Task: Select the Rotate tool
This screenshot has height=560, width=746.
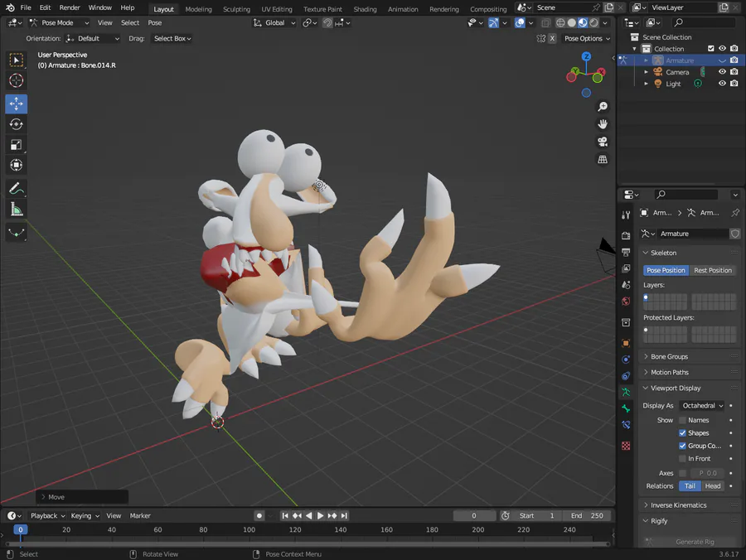Action: click(x=17, y=124)
